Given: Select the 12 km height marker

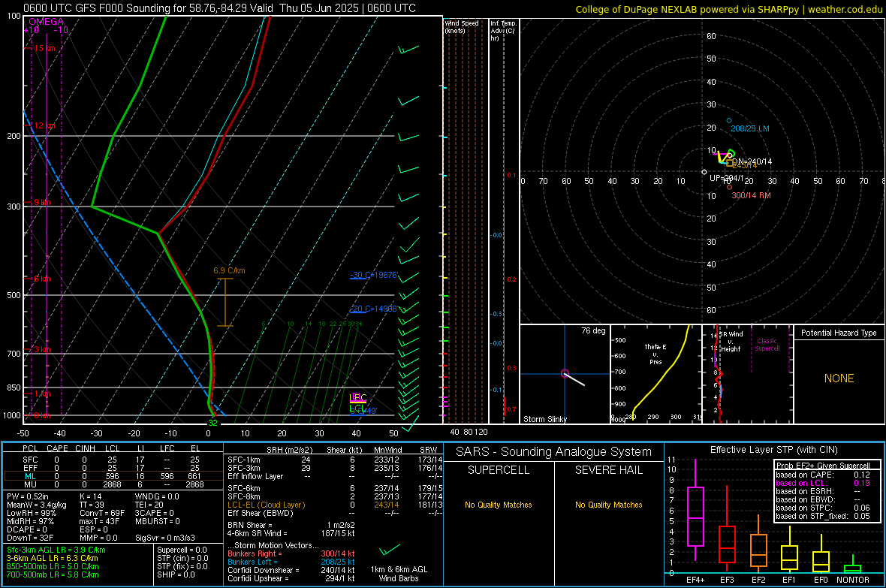Looking at the screenshot, I should coord(44,125).
